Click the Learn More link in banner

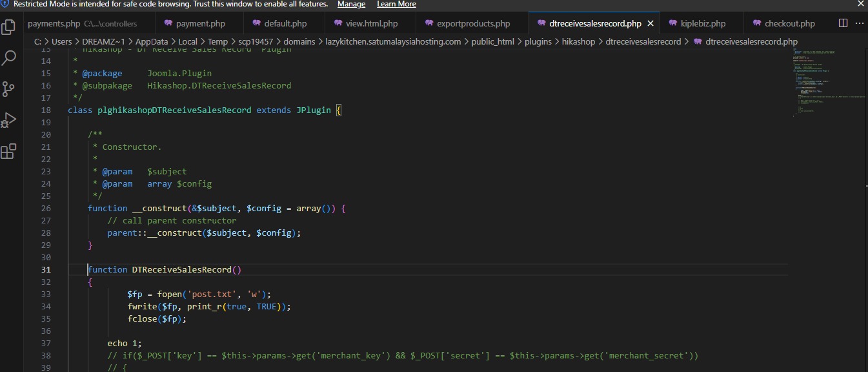[x=396, y=4]
